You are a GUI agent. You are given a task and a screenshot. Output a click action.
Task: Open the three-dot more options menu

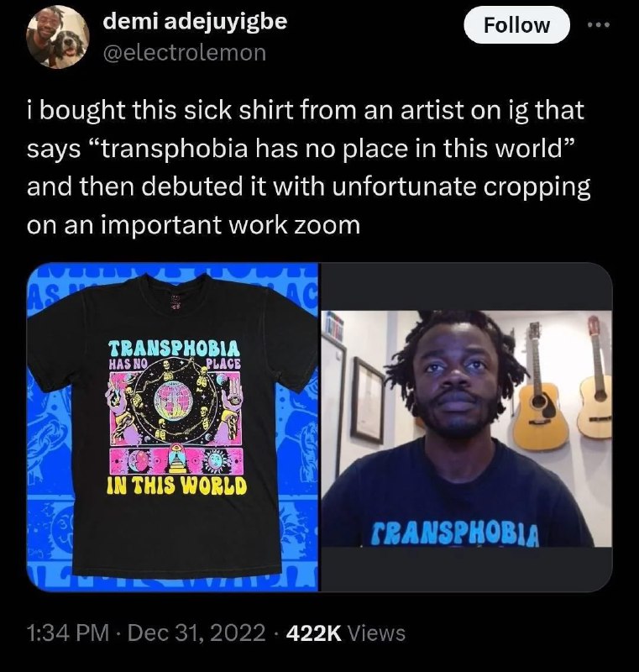[x=599, y=25]
